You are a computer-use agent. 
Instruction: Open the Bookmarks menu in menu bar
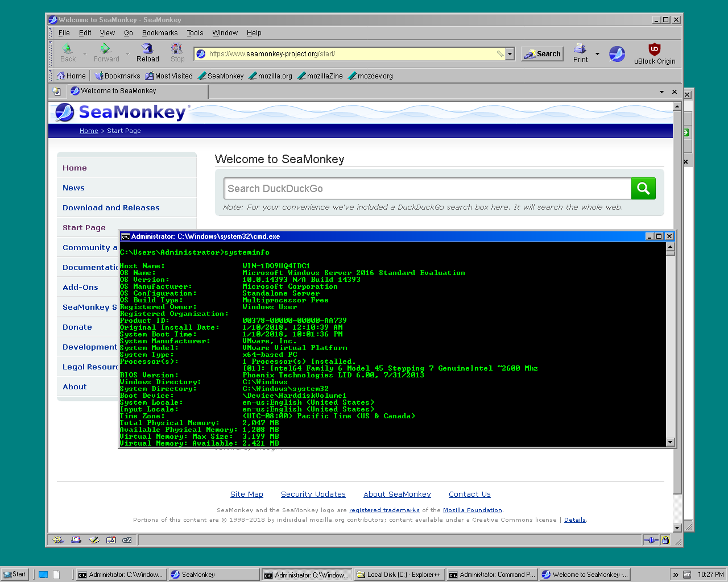(160, 33)
